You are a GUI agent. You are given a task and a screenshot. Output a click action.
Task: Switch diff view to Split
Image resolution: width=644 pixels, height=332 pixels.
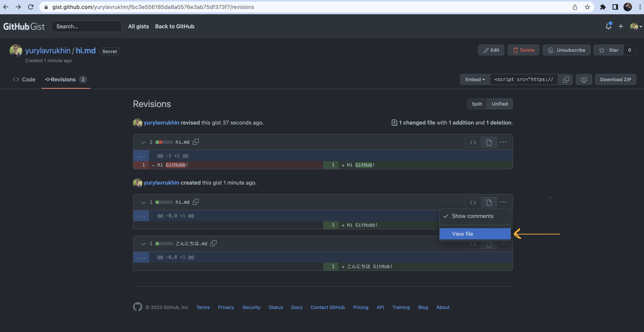click(477, 104)
